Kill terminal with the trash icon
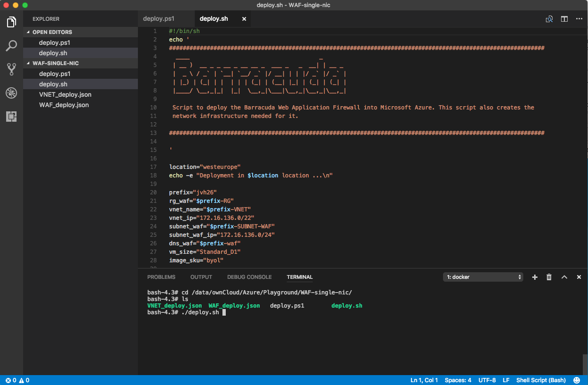 coord(549,277)
